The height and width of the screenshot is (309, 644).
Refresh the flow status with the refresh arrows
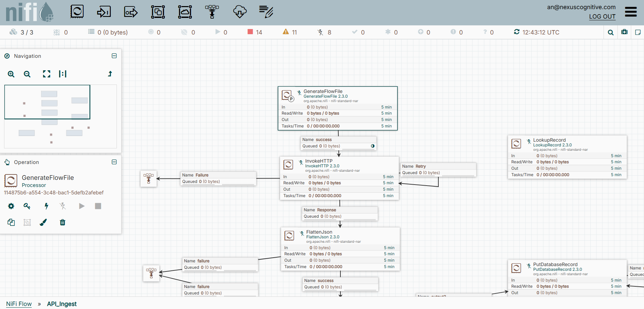coord(517,32)
